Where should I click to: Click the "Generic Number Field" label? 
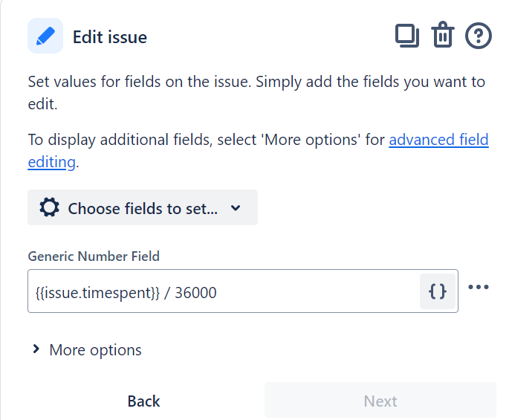click(x=94, y=256)
